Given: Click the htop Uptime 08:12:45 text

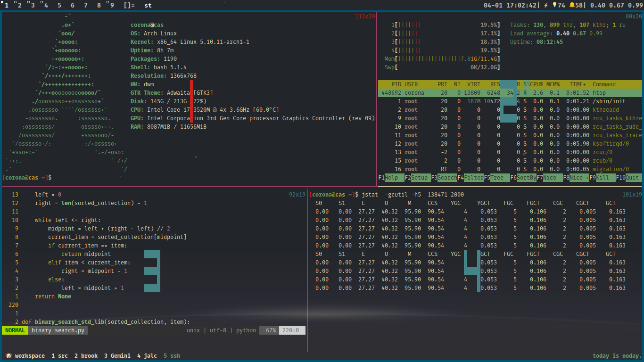Looking at the screenshot, I should 537,42.
